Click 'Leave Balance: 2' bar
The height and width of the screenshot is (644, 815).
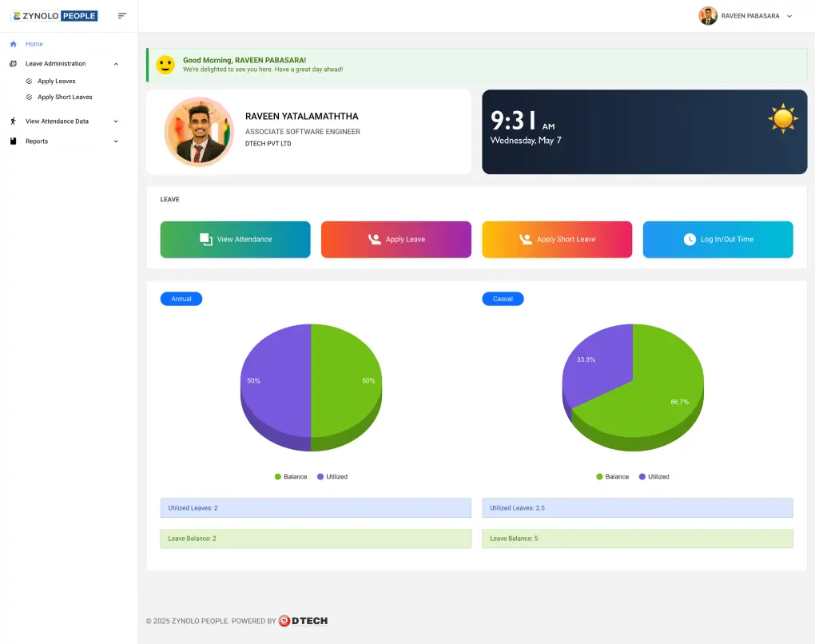pyautogui.click(x=316, y=539)
